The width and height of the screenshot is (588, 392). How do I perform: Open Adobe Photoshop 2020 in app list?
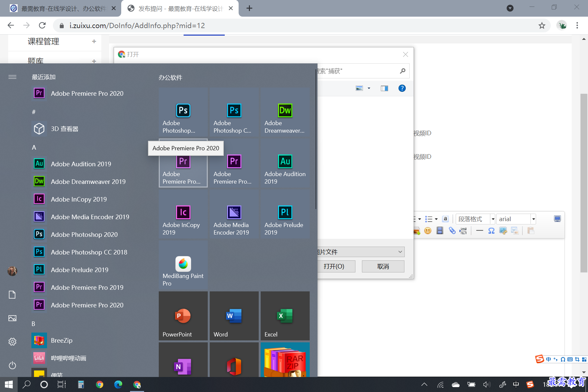88,235
